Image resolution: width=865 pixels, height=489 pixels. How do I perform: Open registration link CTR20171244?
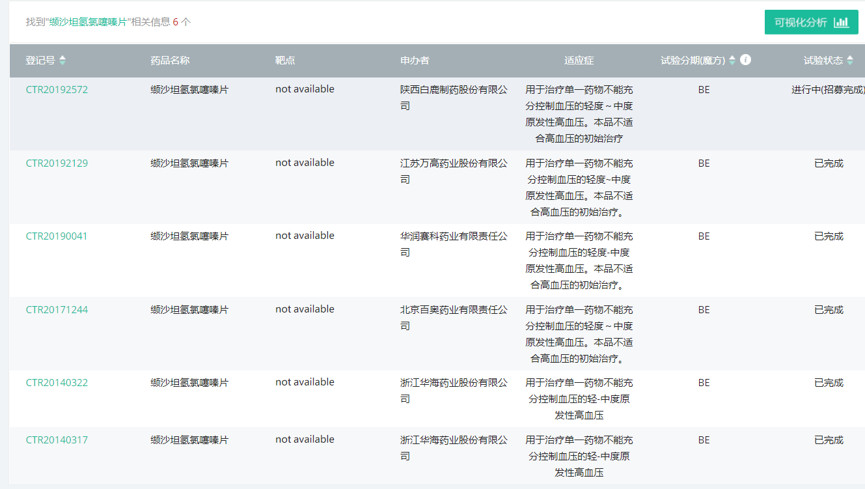click(57, 310)
